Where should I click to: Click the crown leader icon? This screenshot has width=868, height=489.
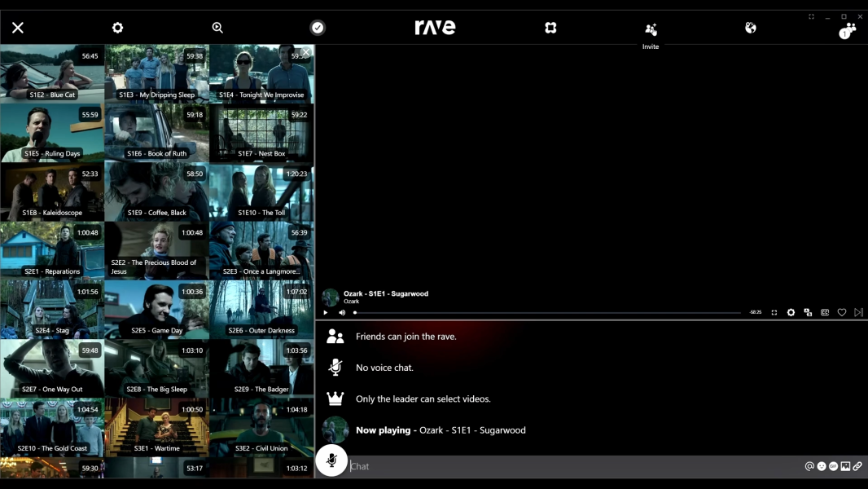click(x=335, y=399)
